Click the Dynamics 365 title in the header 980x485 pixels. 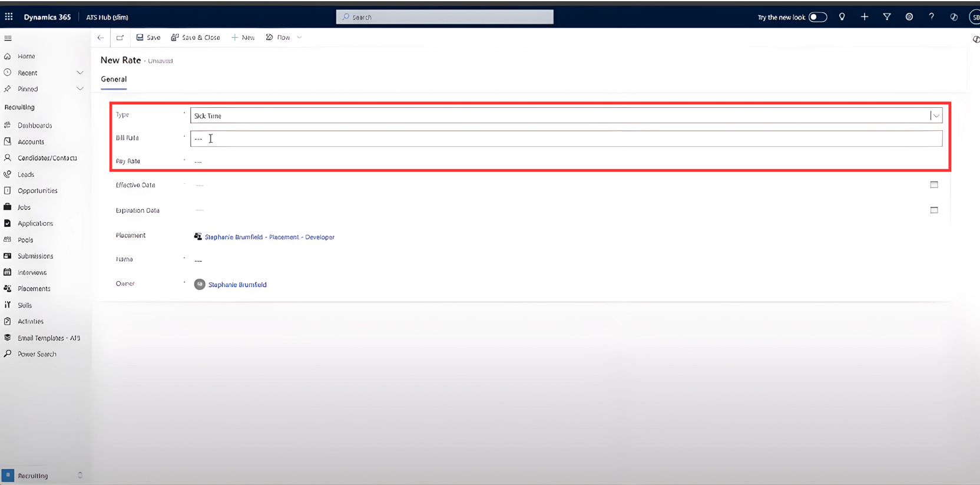[x=47, y=17]
